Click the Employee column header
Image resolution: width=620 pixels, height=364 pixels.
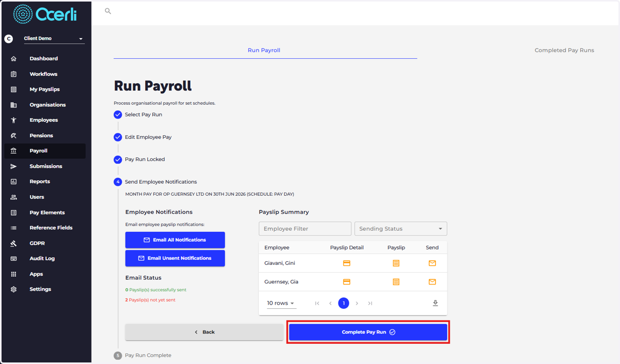click(x=277, y=248)
